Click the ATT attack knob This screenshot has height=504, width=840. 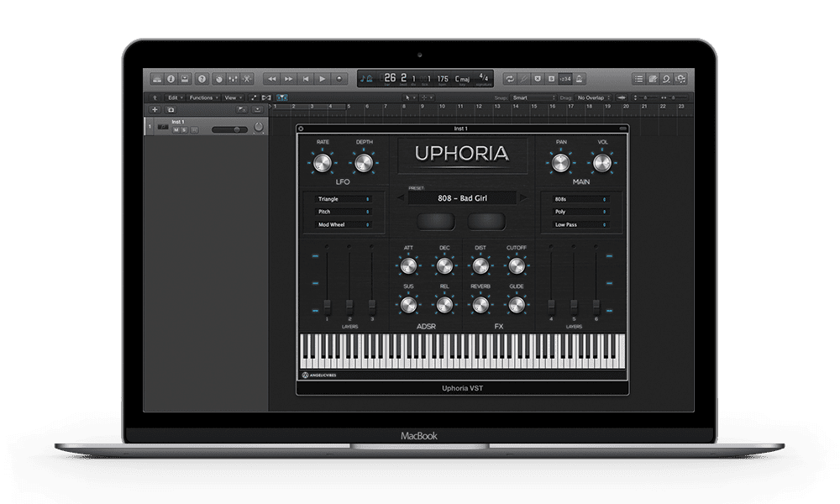pyautogui.click(x=408, y=265)
